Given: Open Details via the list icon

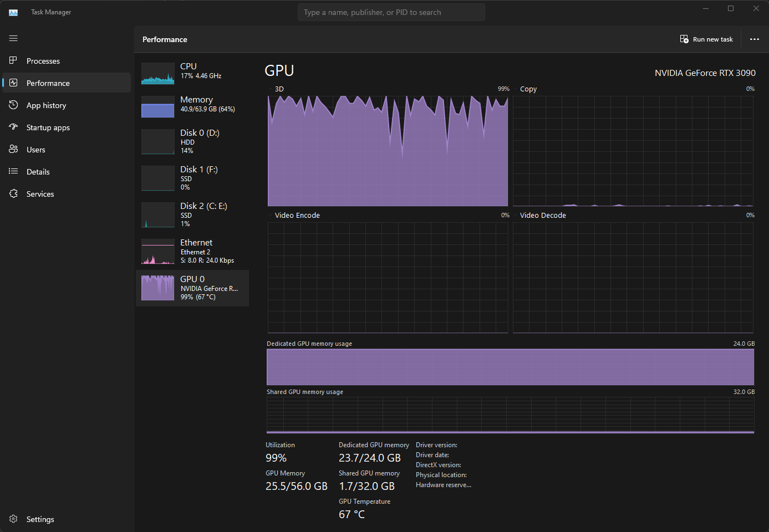Looking at the screenshot, I should (x=13, y=171).
